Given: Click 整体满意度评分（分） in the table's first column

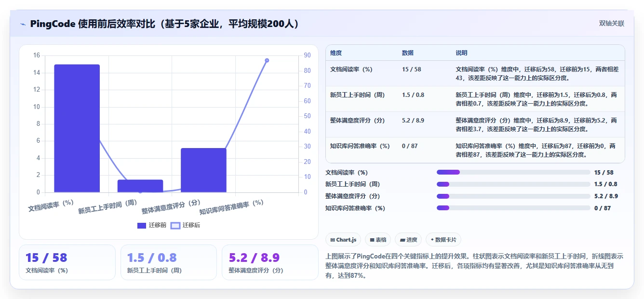Looking at the screenshot, I should [x=358, y=121].
